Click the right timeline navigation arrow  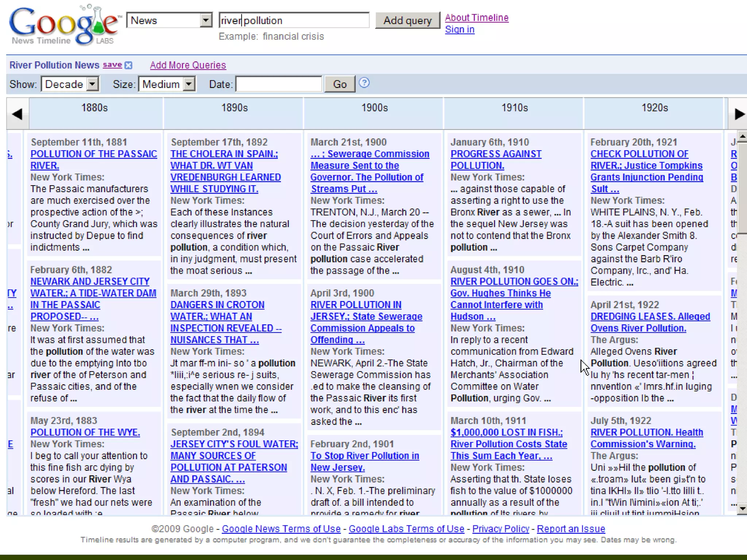(739, 114)
